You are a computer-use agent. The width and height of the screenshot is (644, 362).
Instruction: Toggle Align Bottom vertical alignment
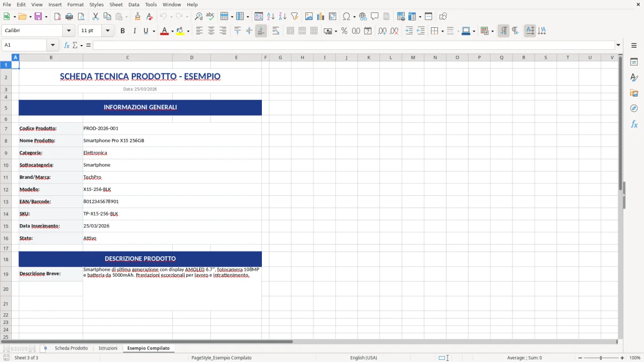pyautogui.click(x=261, y=31)
